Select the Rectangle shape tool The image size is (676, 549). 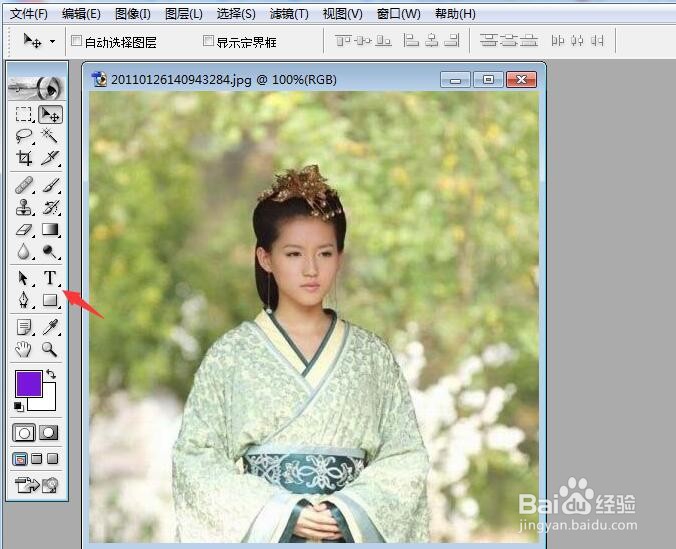tap(50, 300)
